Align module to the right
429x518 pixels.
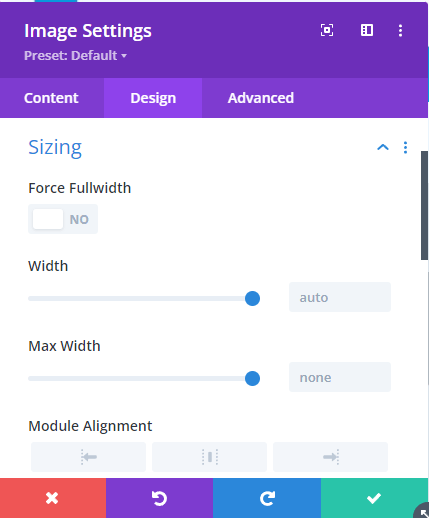click(331, 457)
